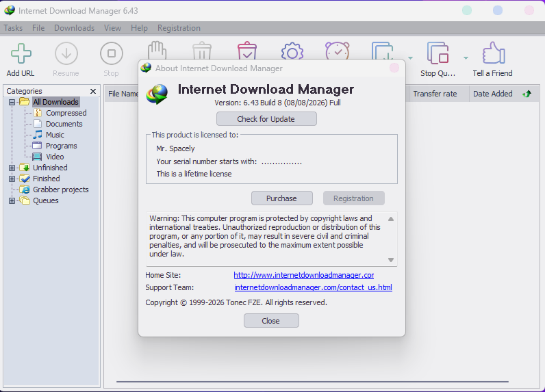Click the Delete Completed checkmark bin icon
This screenshot has width=545, height=392.
click(x=247, y=51)
